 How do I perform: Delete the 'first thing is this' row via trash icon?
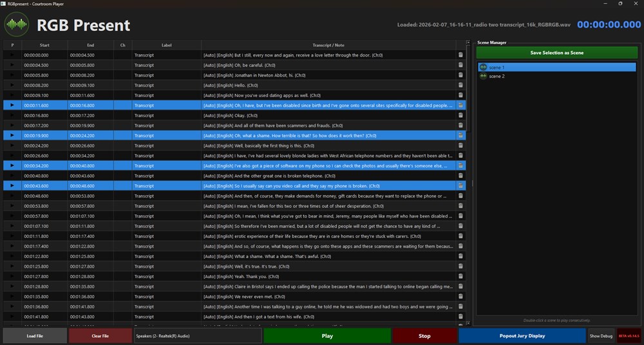(x=460, y=145)
